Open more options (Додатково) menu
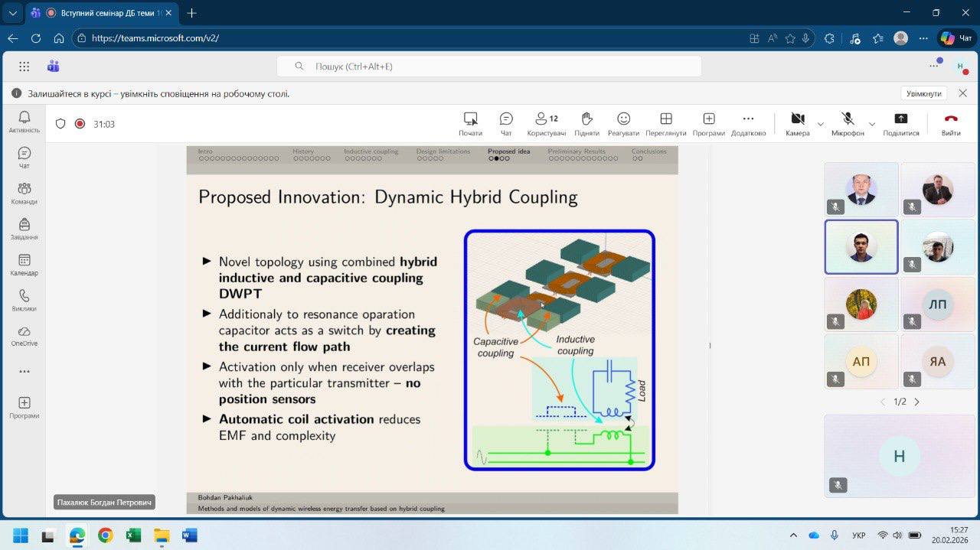This screenshot has width=980, height=550. tap(748, 123)
